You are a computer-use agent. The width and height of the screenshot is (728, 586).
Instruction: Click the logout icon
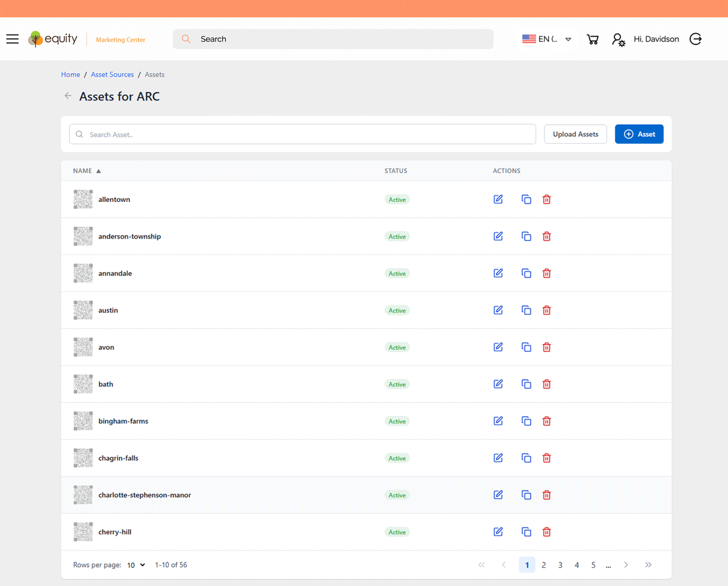coord(696,39)
